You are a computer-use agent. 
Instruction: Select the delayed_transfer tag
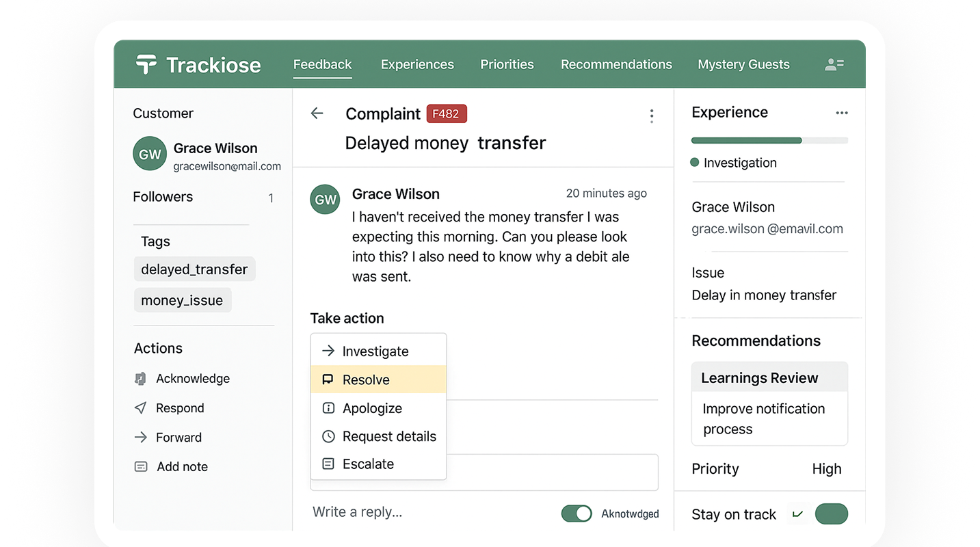[x=194, y=269]
